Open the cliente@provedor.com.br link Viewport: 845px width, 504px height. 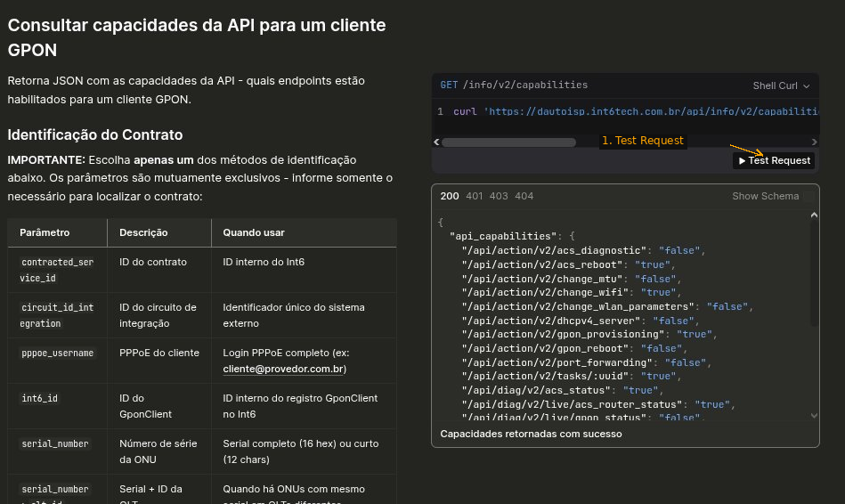285,370
